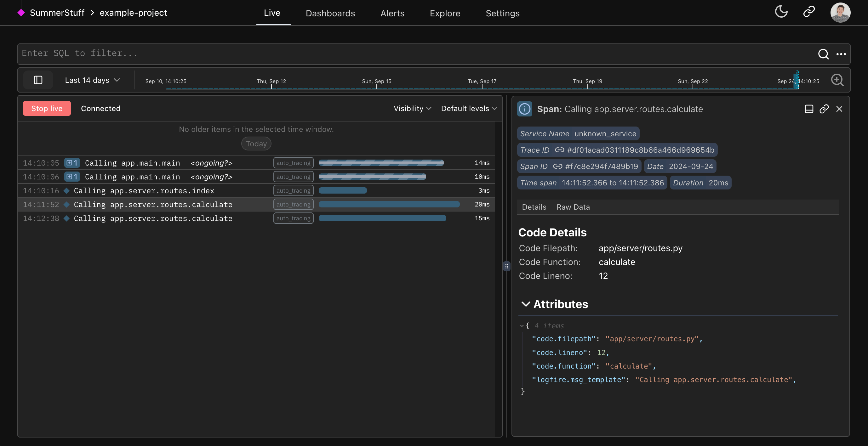Collapse the Attributes JSON root with its caret
The width and height of the screenshot is (868, 446).
(x=522, y=326)
